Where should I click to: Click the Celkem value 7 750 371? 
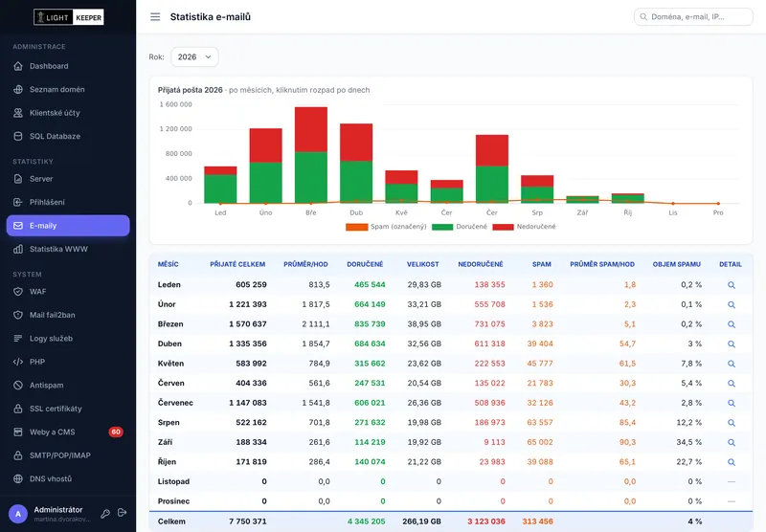tap(248, 521)
